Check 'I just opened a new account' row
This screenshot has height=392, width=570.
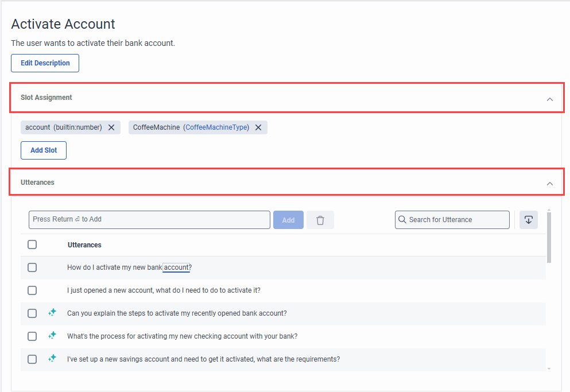pos(32,290)
